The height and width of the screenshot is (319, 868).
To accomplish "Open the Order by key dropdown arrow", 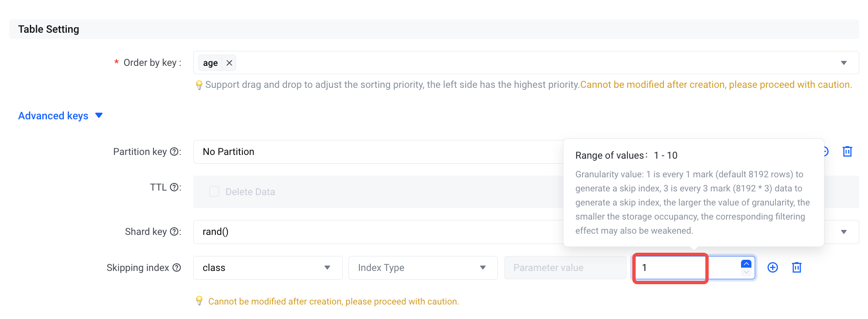I will (x=844, y=63).
